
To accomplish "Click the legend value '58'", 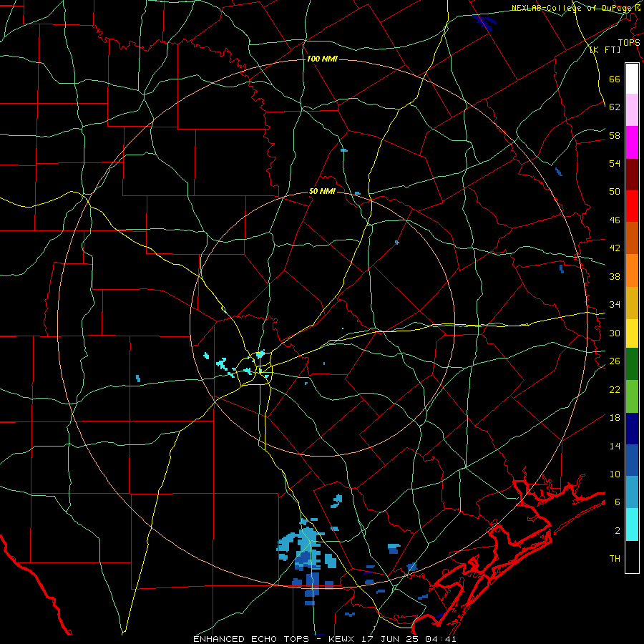I will tap(615, 135).
